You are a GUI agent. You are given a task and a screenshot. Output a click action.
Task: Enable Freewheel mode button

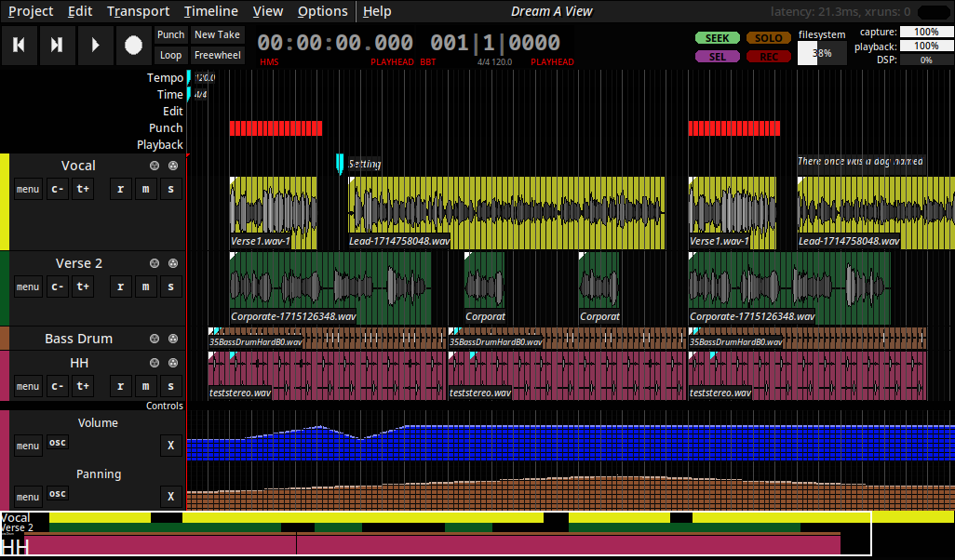click(218, 56)
